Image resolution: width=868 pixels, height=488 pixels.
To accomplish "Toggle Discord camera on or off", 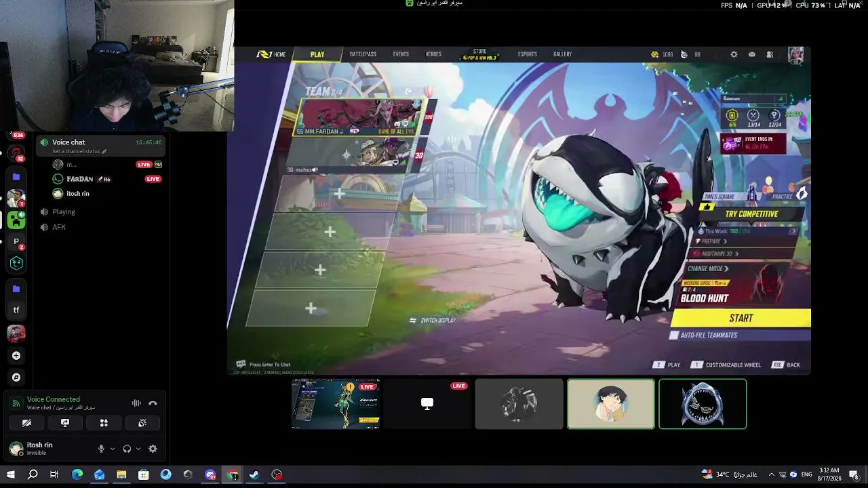I will tap(26, 423).
